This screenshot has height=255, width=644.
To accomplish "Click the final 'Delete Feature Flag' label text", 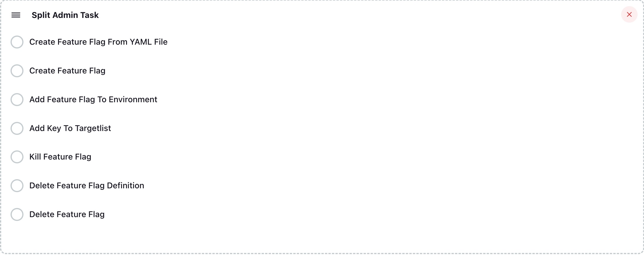I will pos(67,214).
